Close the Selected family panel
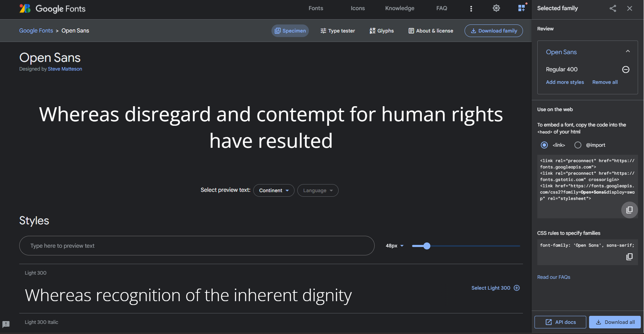 (x=630, y=8)
